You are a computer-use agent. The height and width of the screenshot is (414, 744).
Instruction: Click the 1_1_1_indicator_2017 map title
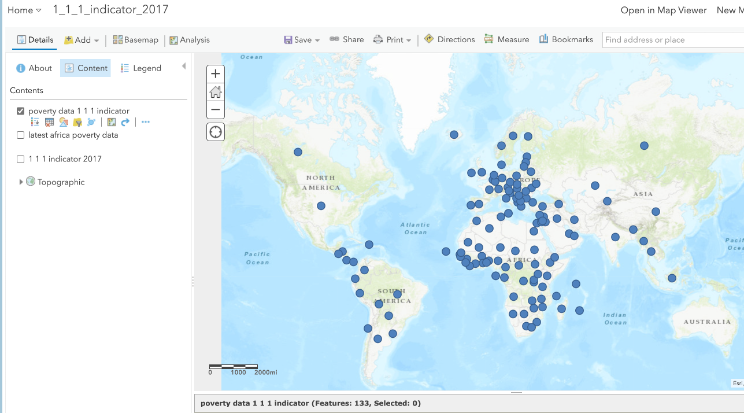pos(110,9)
